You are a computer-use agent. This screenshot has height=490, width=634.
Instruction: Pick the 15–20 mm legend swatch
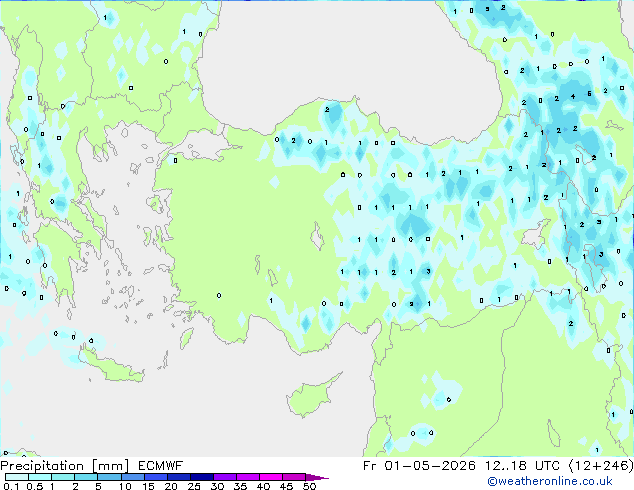(156, 477)
